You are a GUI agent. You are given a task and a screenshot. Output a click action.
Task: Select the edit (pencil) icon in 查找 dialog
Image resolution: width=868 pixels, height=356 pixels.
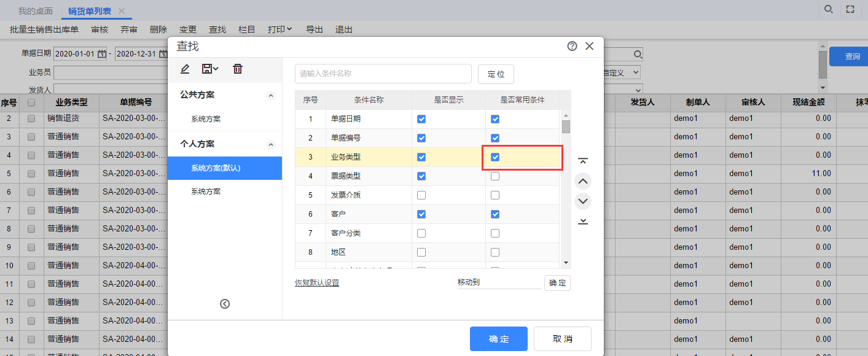click(x=185, y=68)
